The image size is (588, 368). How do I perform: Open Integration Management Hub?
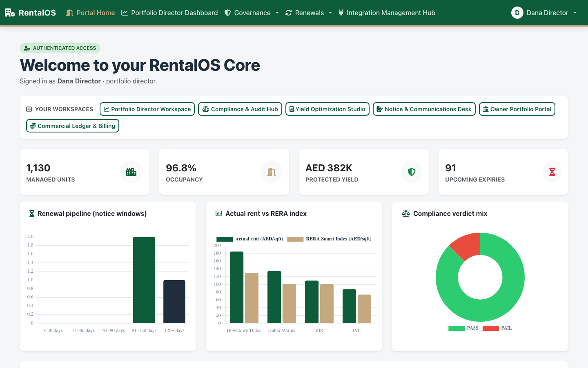(387, 13)
